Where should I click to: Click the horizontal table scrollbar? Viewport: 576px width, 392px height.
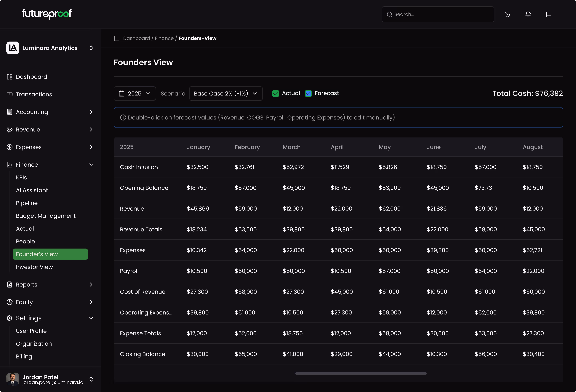tap(361, 373)
